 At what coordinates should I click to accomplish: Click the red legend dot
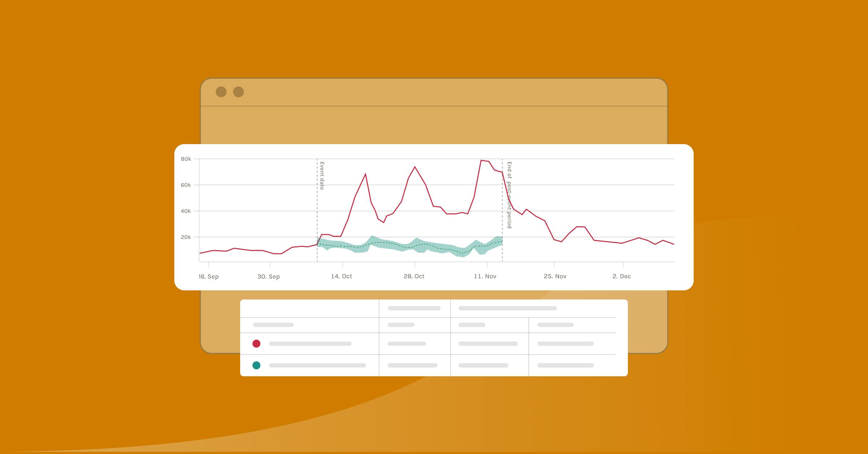click(x=256, y=344)
